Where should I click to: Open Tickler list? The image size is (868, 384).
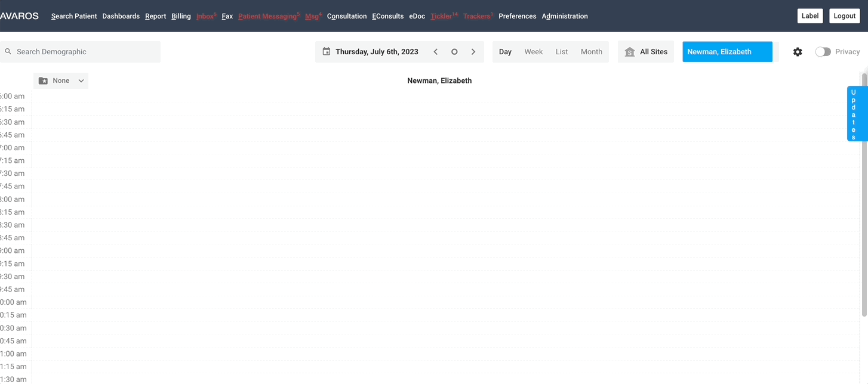pos(444,16)
